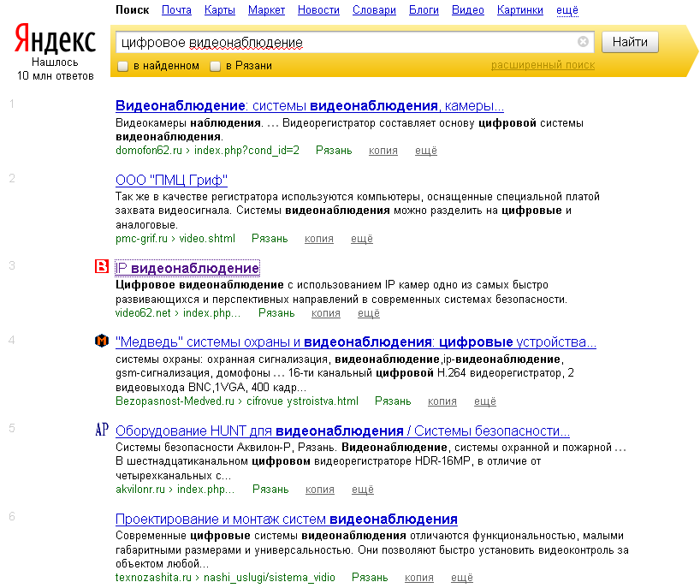Open the Почта service
The height and width of the screenshot is (588, 700).
pos(176,10)
